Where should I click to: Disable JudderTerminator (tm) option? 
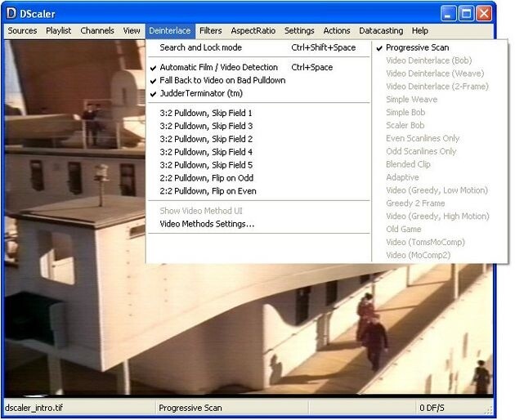pyautogui.click(x=201, y=93)
